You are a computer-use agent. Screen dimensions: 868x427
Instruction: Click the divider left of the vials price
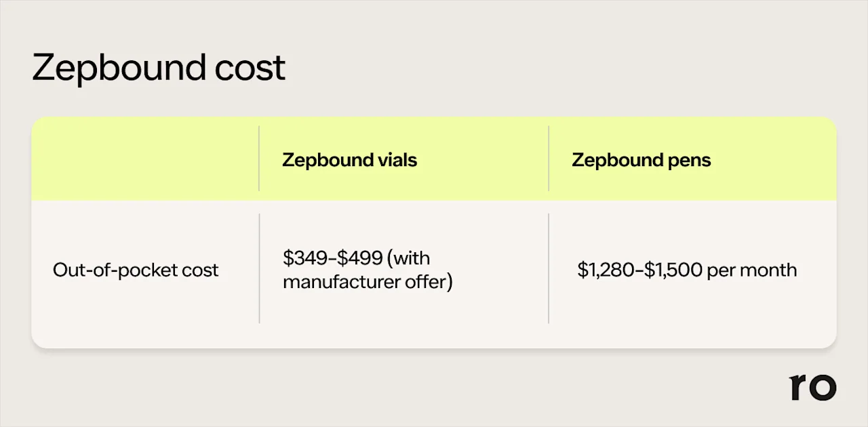pyautogui.click(x=259, y=268)
